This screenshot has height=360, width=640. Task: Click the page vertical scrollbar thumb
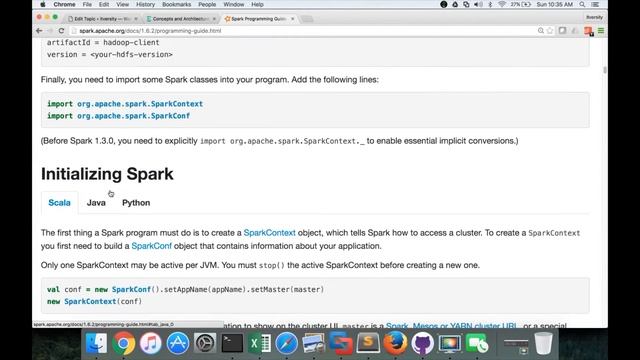pos(604,70)
